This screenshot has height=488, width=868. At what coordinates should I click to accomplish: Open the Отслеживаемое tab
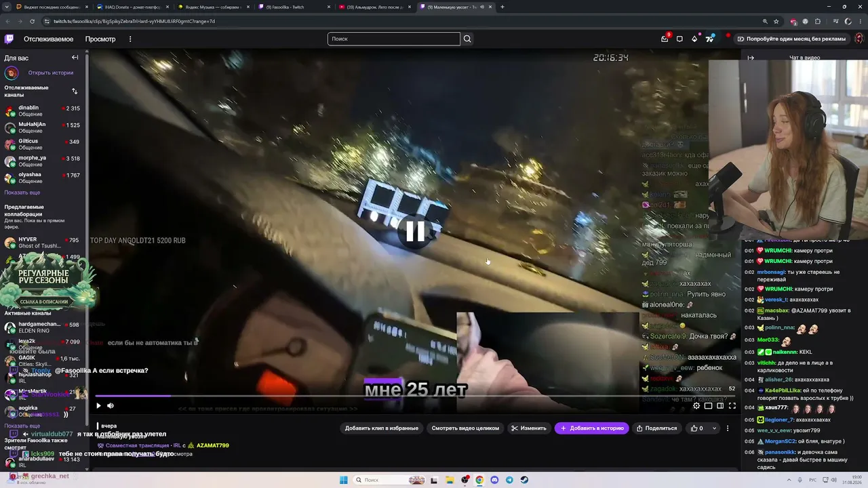click(48, 39)
